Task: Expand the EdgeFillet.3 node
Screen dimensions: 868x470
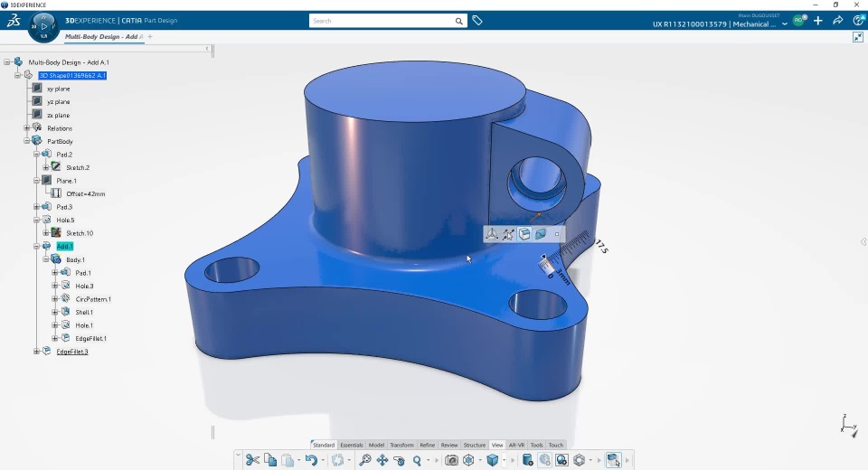Action: tap(36, 351)
